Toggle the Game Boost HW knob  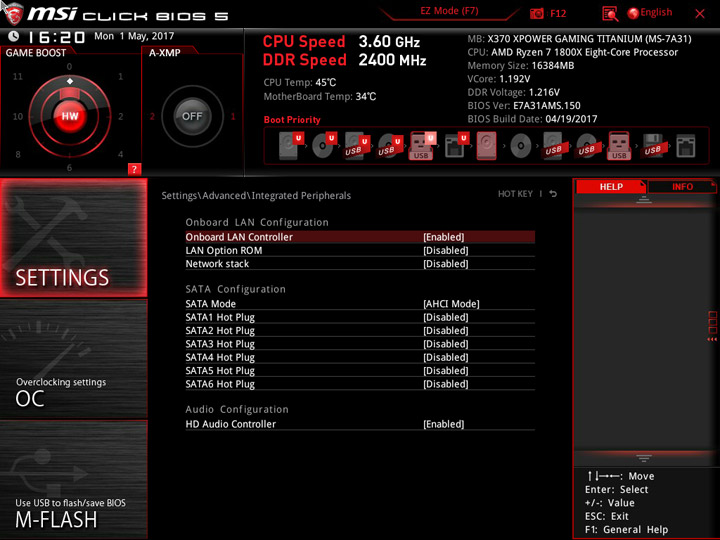(x=70, y=116)
